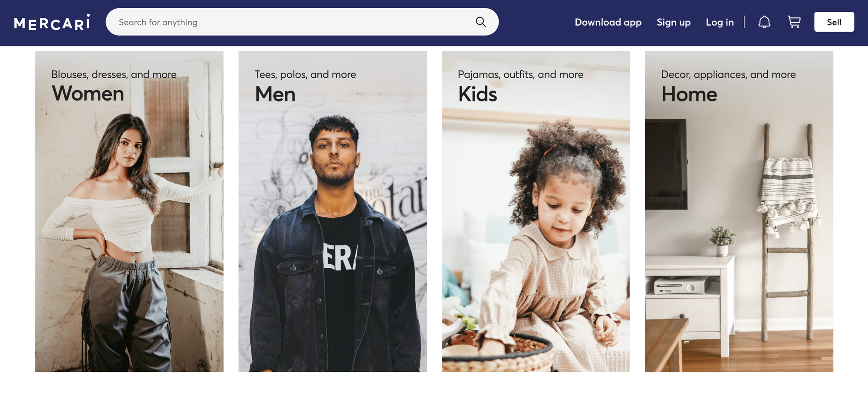
Task: Click the Kids heading text
Action: 477,94
